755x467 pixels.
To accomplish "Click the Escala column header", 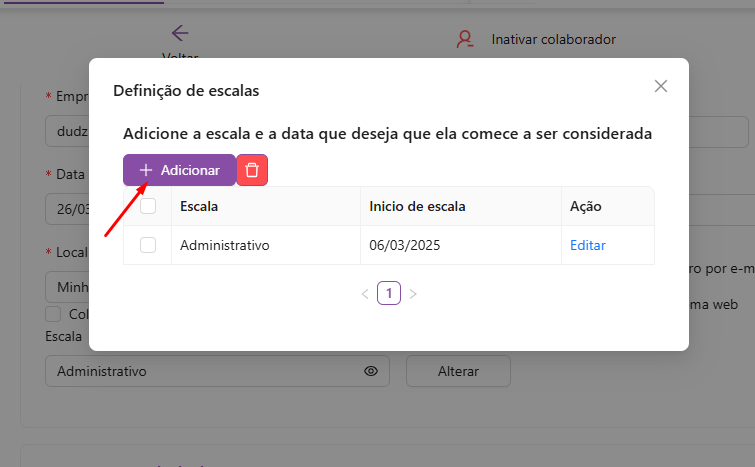I will coord(199,206).
